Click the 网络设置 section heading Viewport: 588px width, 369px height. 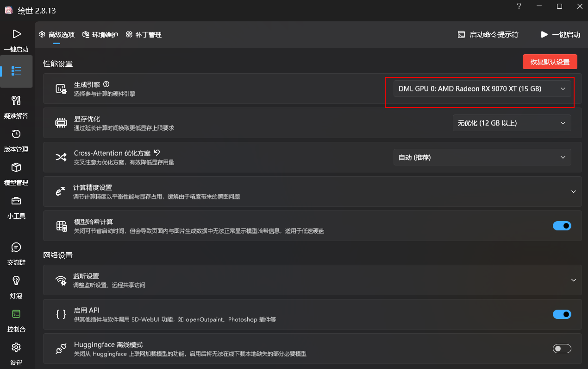coord(58,255)
